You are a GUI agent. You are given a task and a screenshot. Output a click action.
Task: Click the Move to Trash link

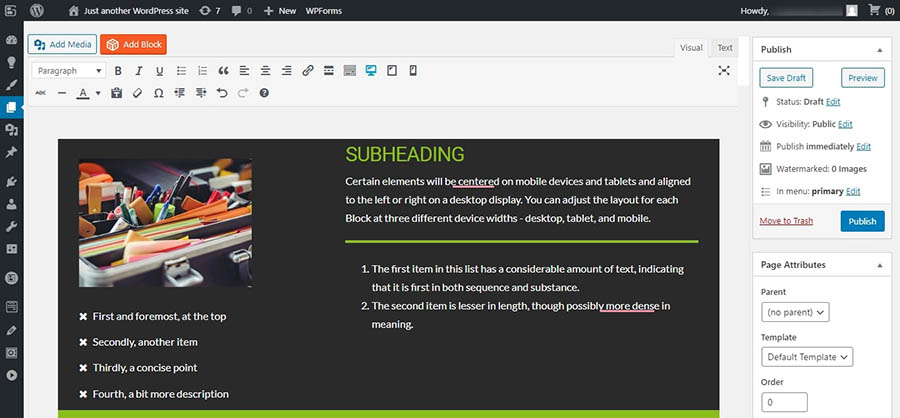coord(785,221)
